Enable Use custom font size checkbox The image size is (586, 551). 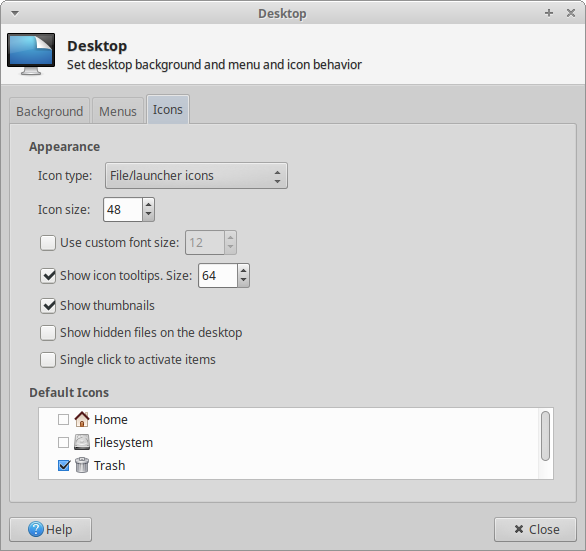48,243
